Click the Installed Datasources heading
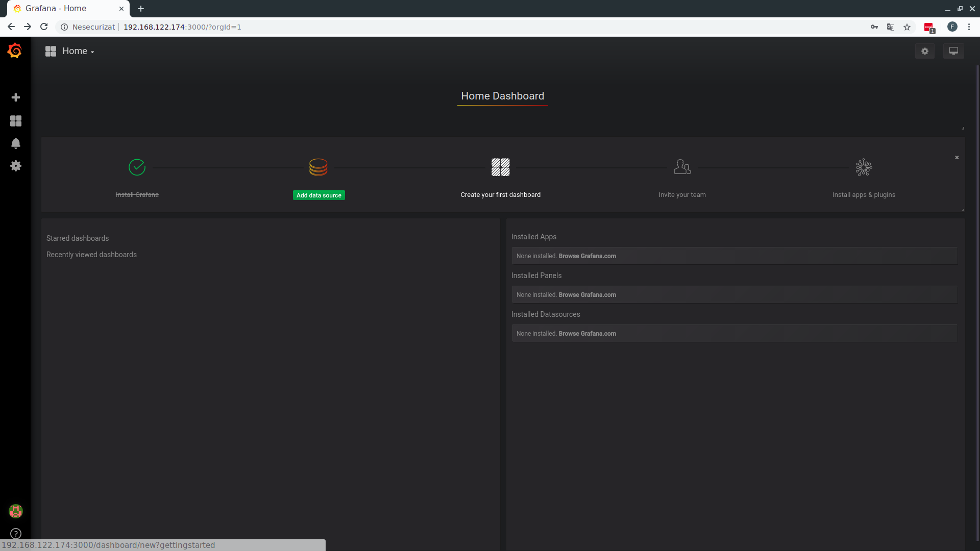Image resolution: width=980 pixels, height=551 pixels. (x=546, y=314)
